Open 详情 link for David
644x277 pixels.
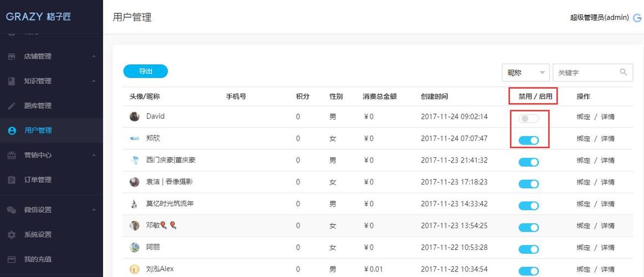click(x=607, y=117)
